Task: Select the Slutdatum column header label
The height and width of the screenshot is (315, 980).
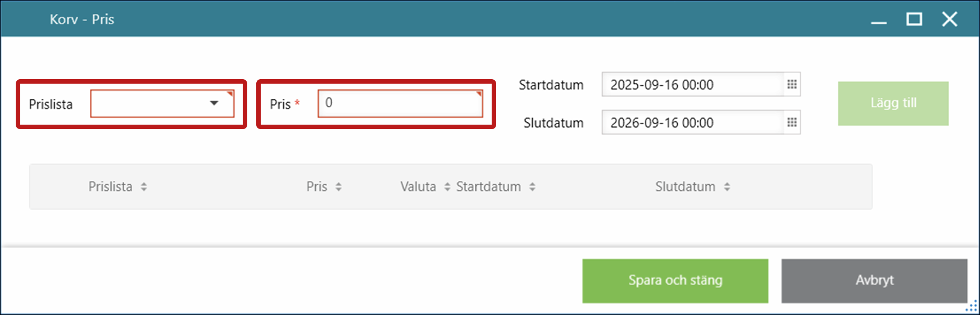Action: [685, 187]
